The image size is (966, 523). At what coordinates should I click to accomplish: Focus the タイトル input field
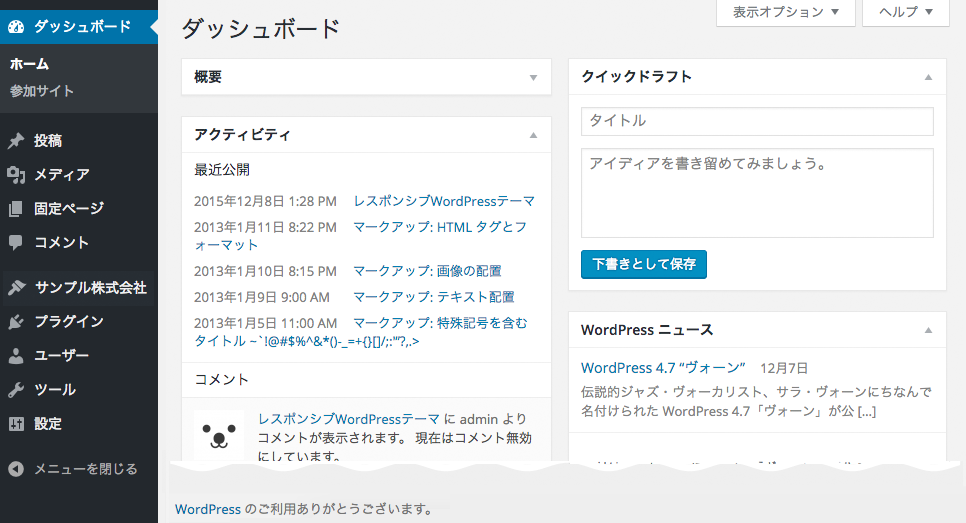click(757, 121)
